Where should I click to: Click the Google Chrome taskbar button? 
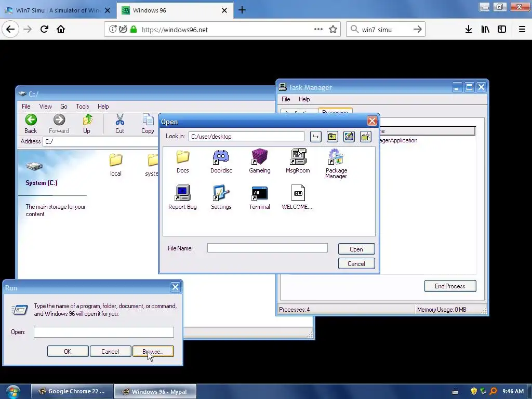point(72,391)
